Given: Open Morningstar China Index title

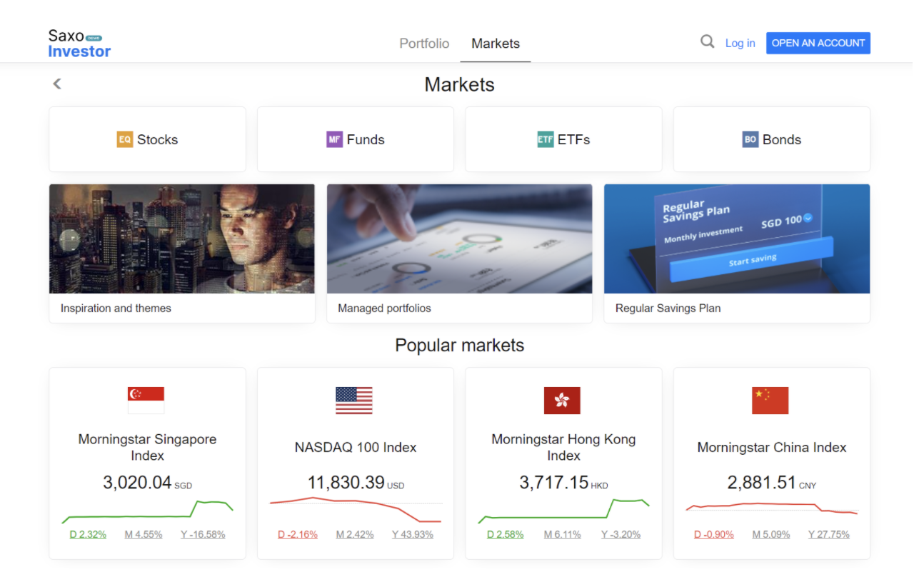Looking at the screenshot, I should coord(772,447).
